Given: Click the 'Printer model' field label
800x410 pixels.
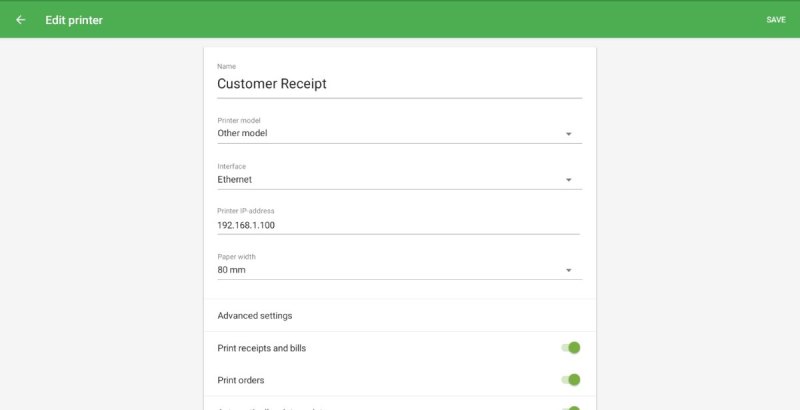Looking at the screenshot, I should coord(239,120).
